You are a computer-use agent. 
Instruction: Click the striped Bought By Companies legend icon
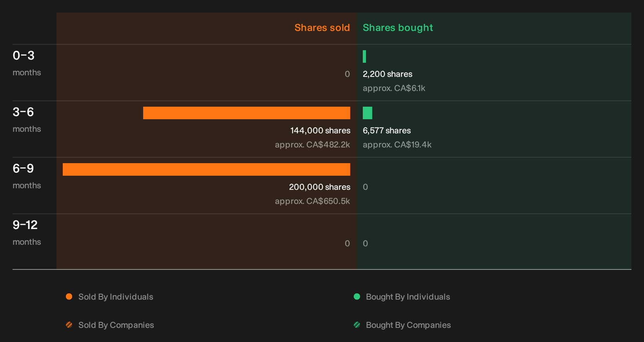click(357, 325)
